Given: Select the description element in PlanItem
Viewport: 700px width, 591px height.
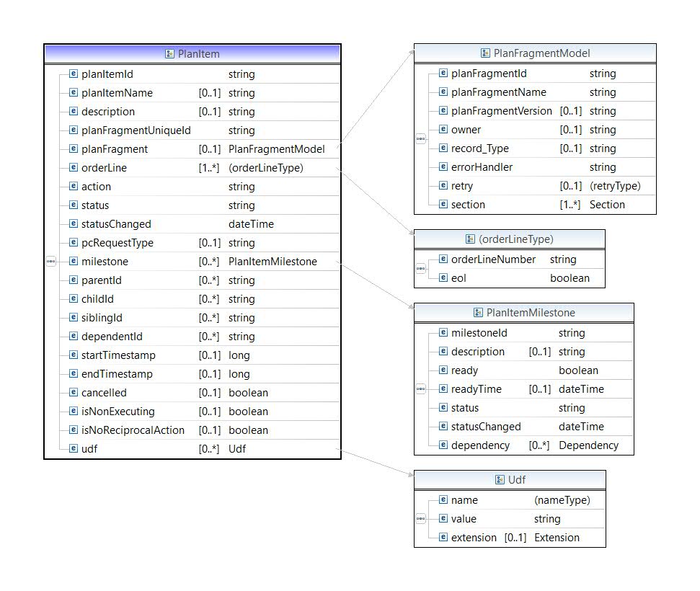Looking at the screenshot, I should coord(108,112).
